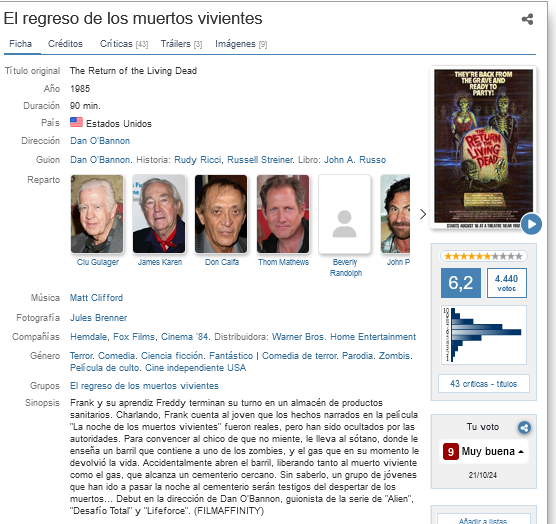Image resolution: width=556 pixels, height=524 pixels.
Task: Open composer Matt Clifford link
Action: pos(96,298)
